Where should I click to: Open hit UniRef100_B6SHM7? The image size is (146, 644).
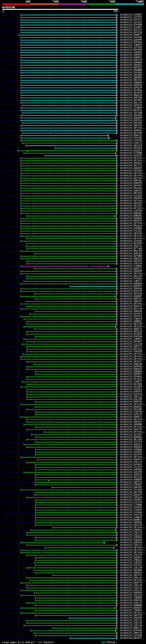(x=131, y=100)
